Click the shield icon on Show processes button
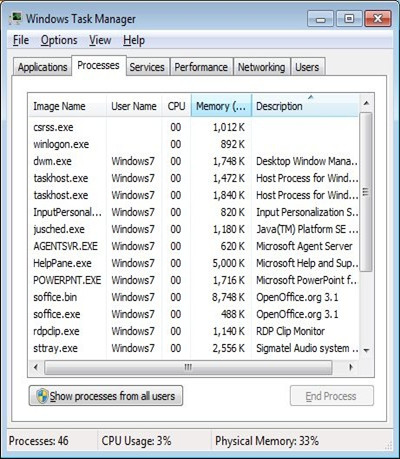The height and width of the screenshot is (459, 400). pos(42,396)
